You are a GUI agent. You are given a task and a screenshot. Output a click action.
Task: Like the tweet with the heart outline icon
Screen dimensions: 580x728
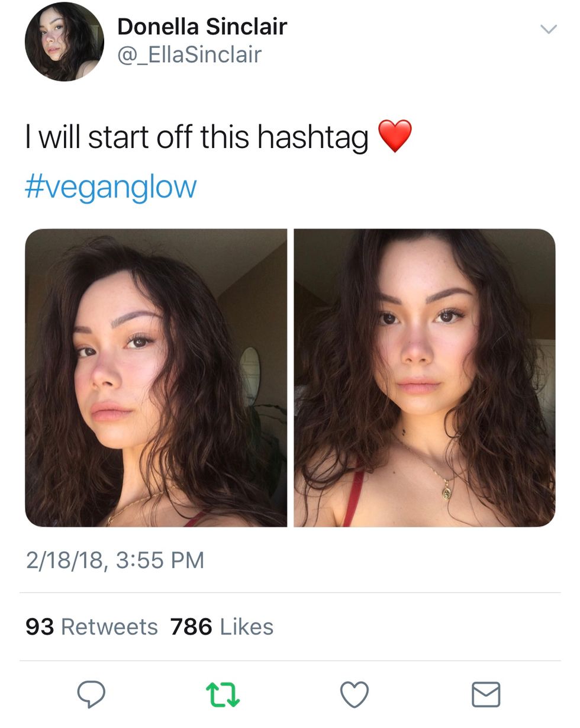[355, 694]
